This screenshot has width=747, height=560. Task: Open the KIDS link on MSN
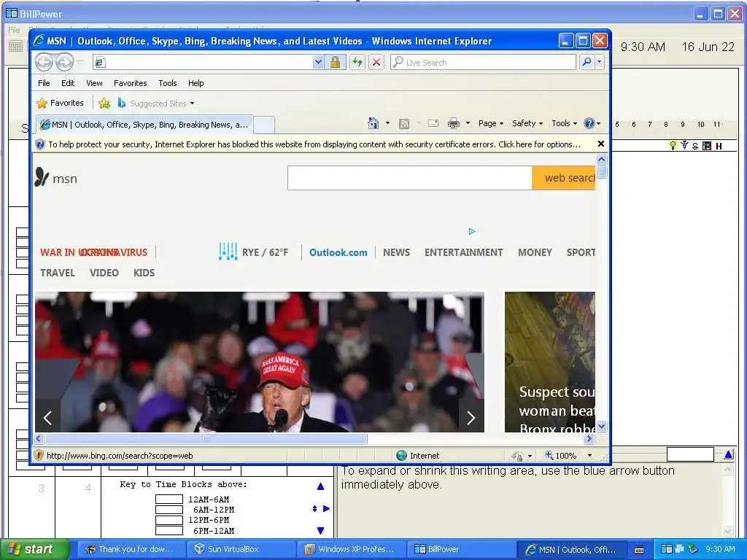[144, 273]
